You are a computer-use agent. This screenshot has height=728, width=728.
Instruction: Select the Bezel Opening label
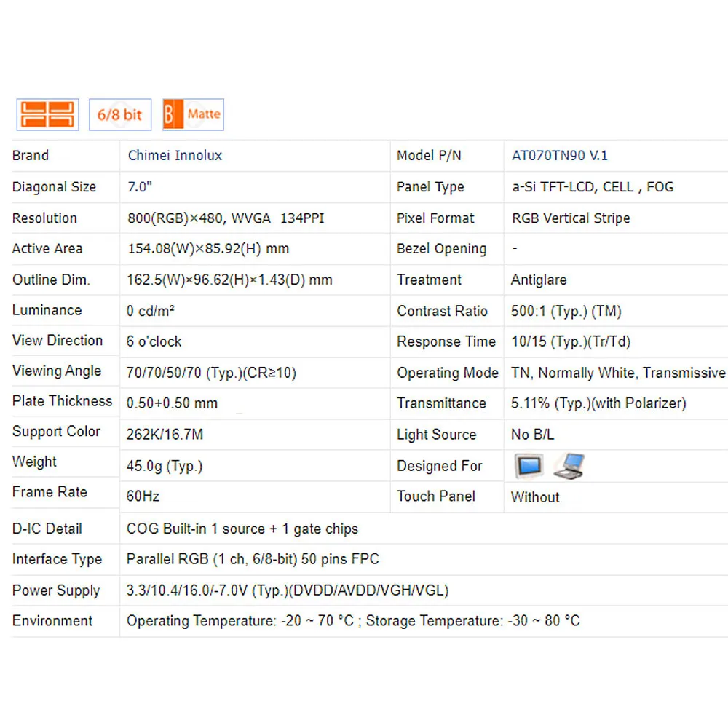pyautogui.click(x=442, y=249)
